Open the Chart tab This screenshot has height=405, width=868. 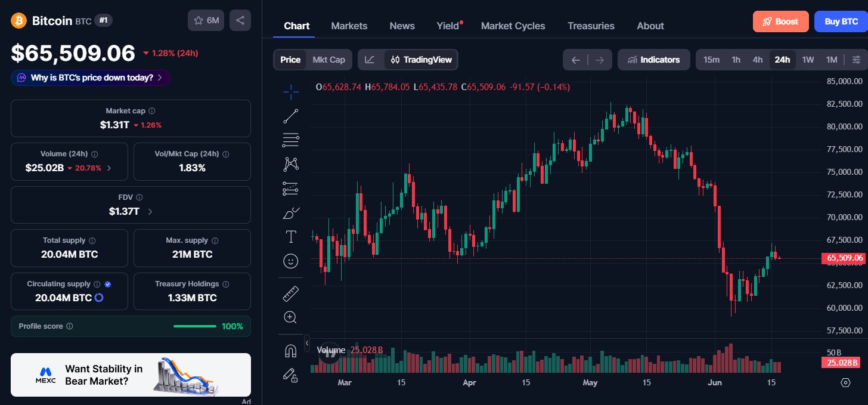[296, 26]
